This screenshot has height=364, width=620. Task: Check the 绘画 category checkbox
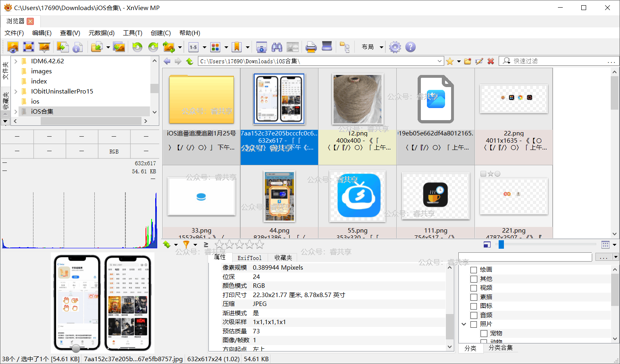[x=474, y=270]
